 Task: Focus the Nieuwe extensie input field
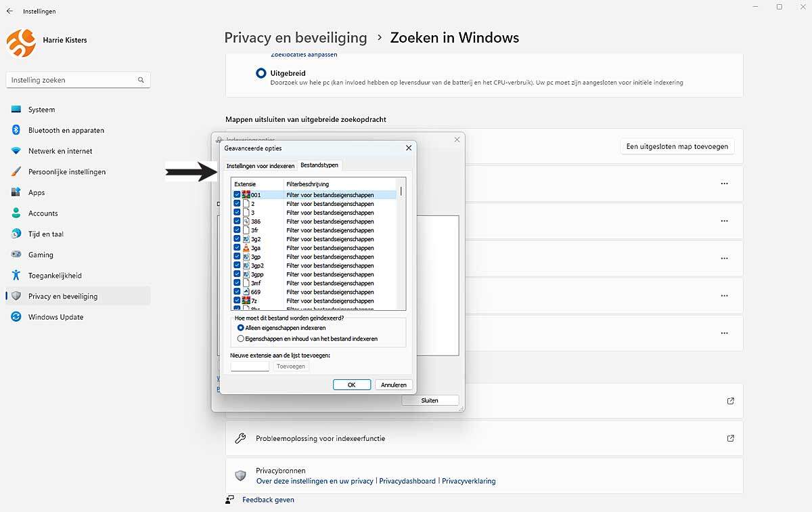(250, 366)
